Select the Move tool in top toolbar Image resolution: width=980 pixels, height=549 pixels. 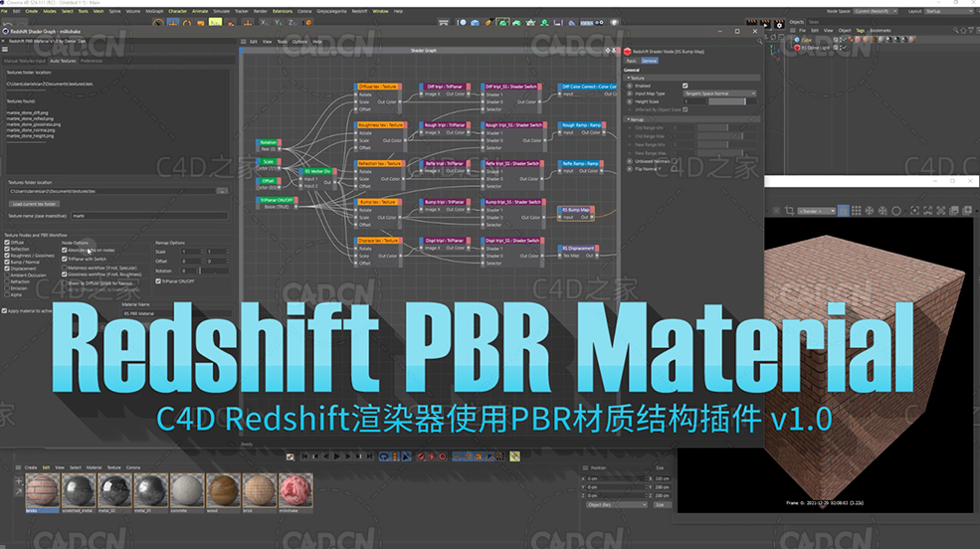172,23
